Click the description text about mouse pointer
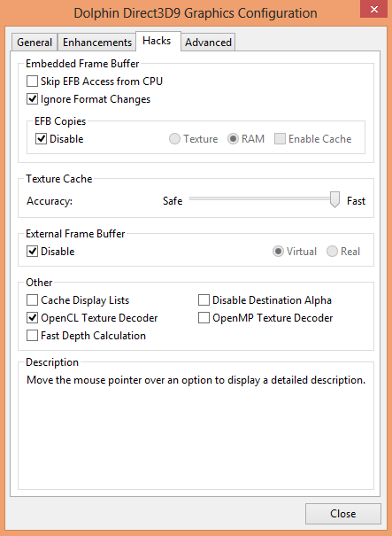Image resolution: width=392 pixels, height=536 pixels. click(x=196, y=380)
